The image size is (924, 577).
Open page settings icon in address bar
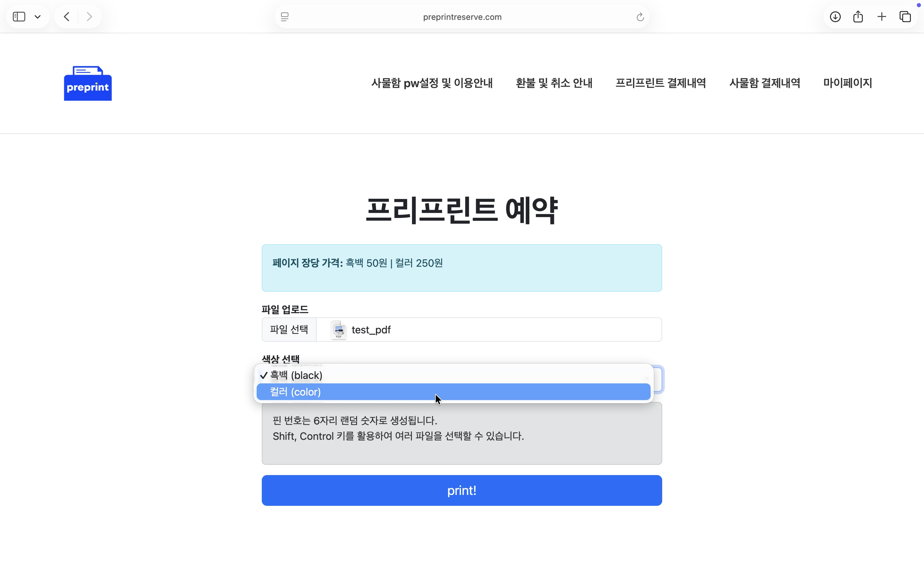pos(284,17)
